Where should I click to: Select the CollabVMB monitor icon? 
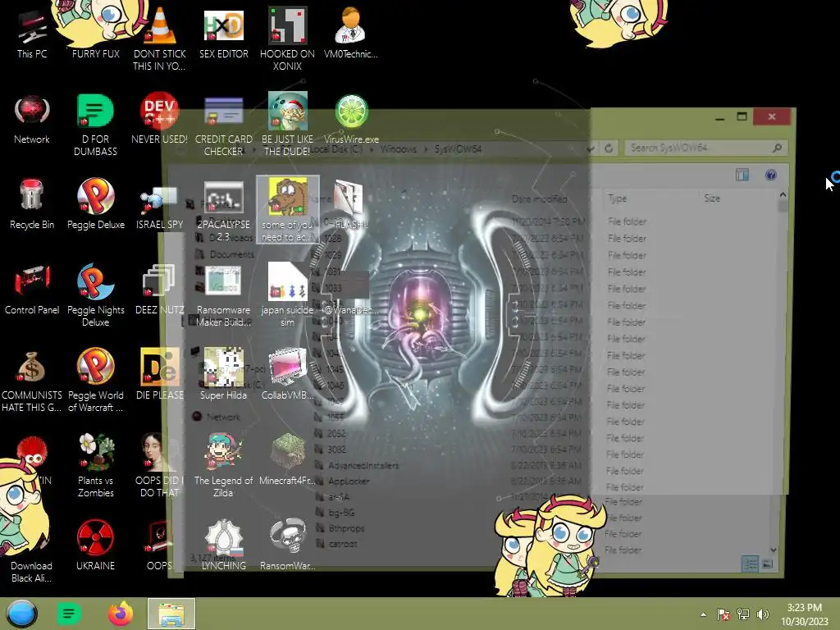[287, 374]
